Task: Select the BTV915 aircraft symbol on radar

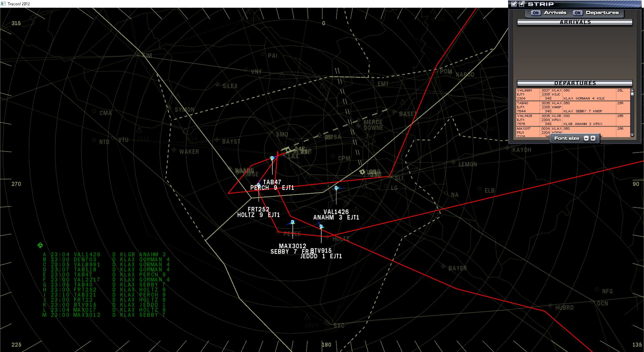Action: pos(321,227)
